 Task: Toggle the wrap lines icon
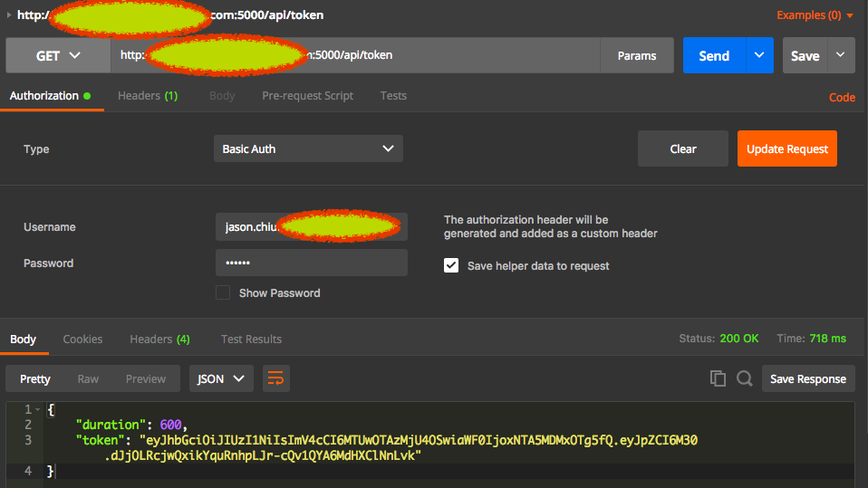tap(276, 379)
